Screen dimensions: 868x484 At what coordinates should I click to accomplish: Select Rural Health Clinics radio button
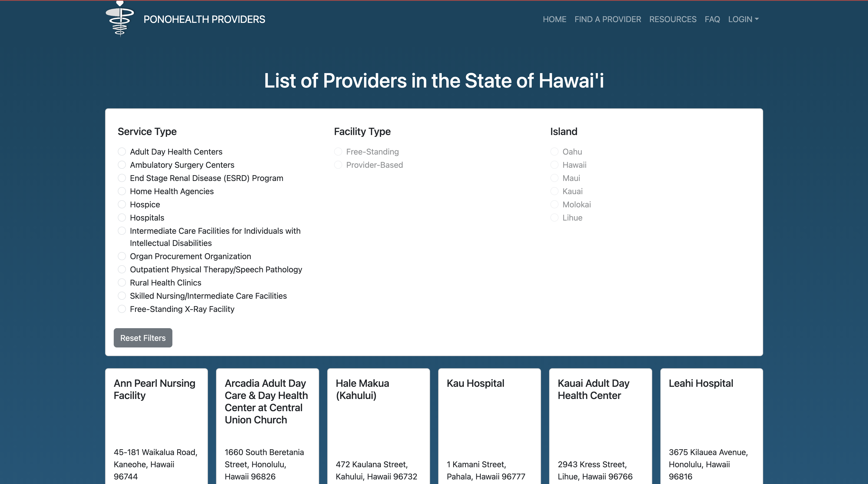point(122,282)
